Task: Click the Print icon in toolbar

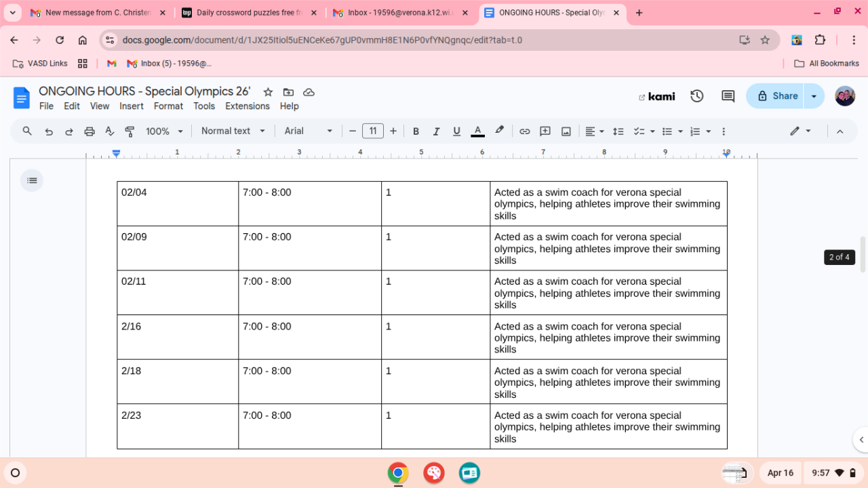Action: [x=89, y=131]
